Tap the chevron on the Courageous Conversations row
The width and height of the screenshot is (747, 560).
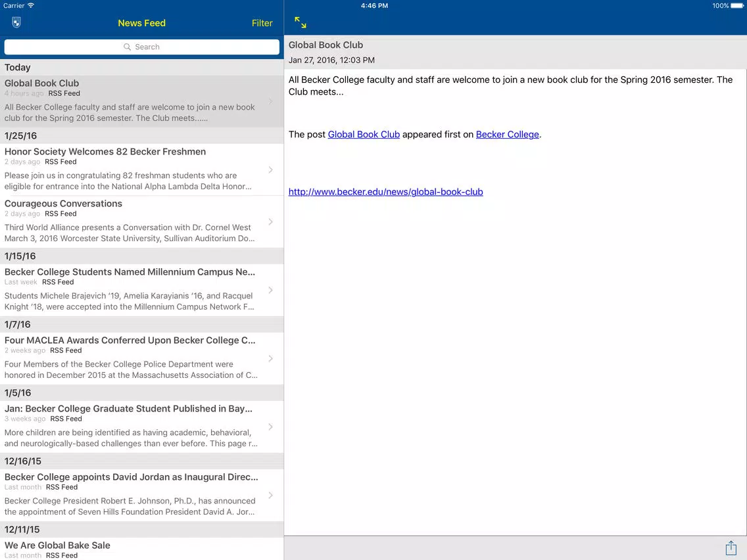pos(271,222)
